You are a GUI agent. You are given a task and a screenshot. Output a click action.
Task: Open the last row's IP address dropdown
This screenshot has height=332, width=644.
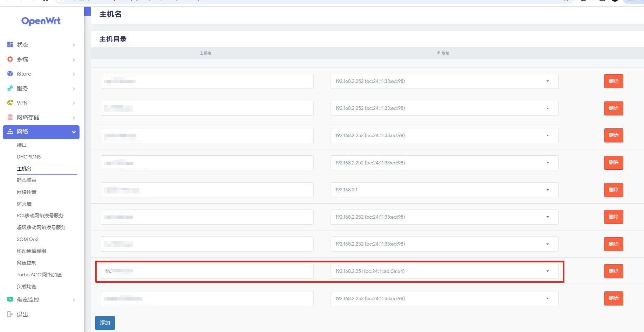point(444,298)
